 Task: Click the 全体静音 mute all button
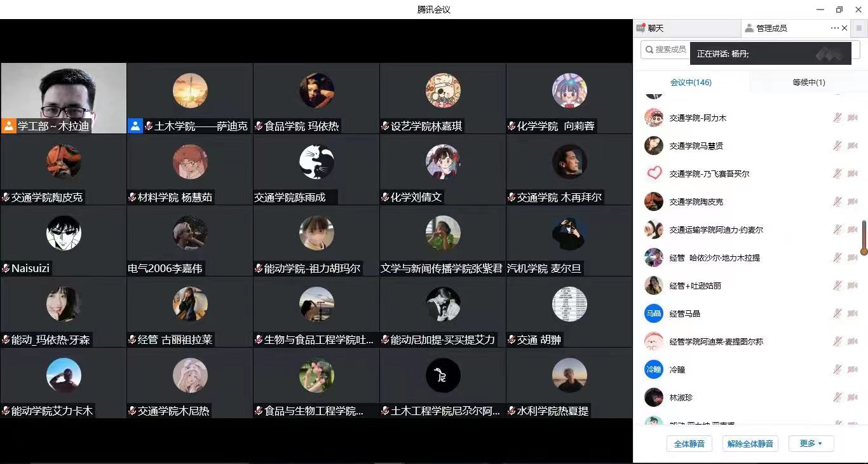(x=689, y=444)
